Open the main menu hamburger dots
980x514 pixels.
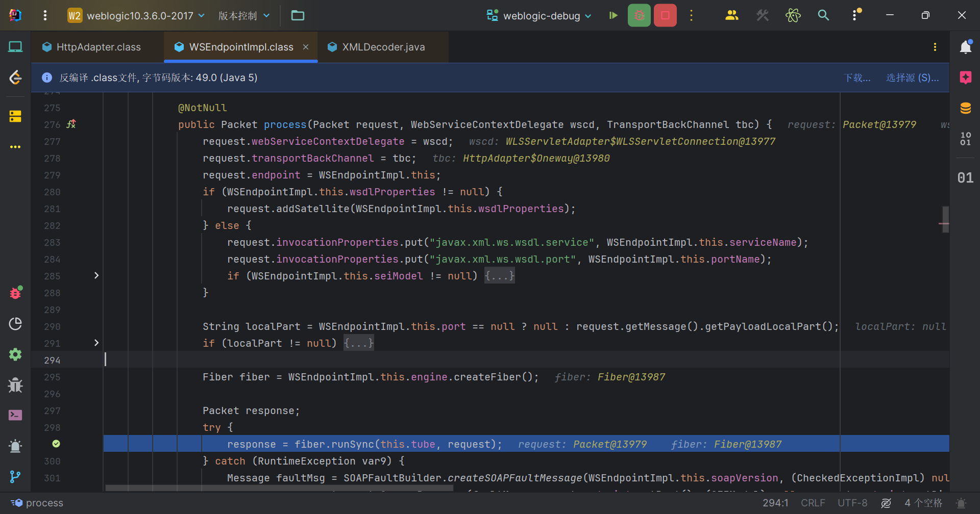(45, 15)
